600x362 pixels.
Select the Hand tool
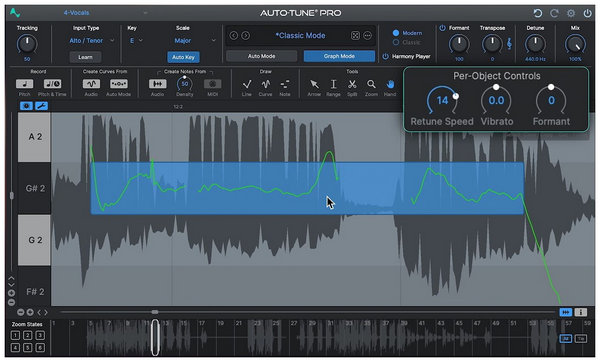pos(390,84)
